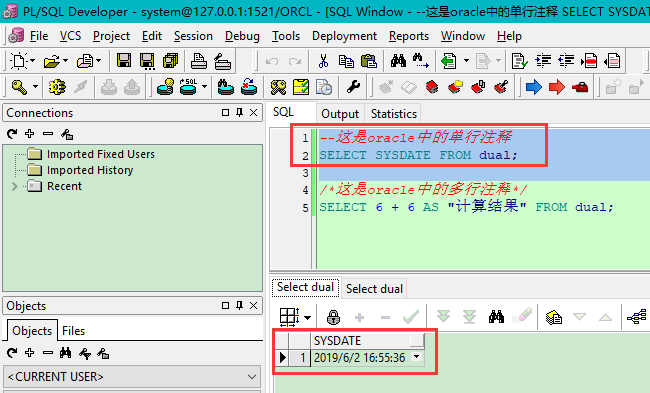Open the Log on key dropdown arrow
Screen dimensions: 650x393
[x=35, y=87]
